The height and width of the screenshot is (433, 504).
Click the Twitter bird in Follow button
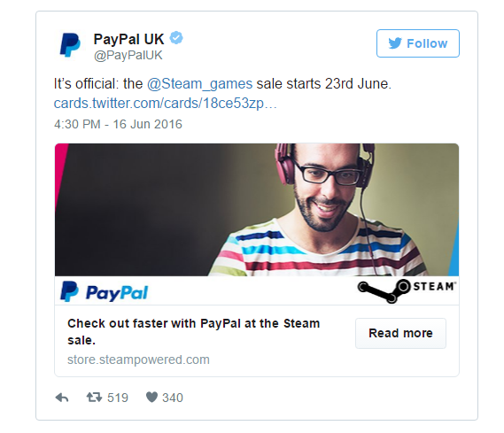point(395,43)
